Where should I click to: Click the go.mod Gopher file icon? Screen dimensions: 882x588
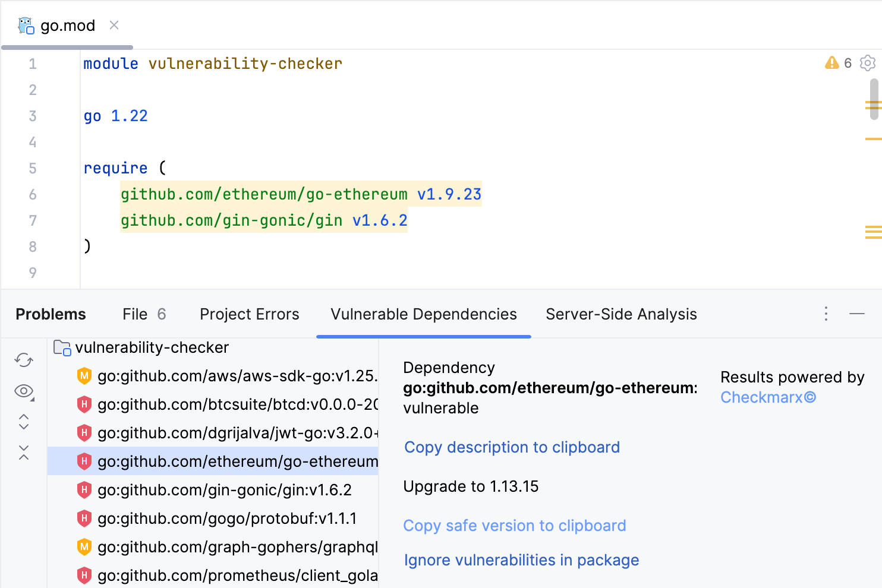pyautogui.click(x=26, y=26)
